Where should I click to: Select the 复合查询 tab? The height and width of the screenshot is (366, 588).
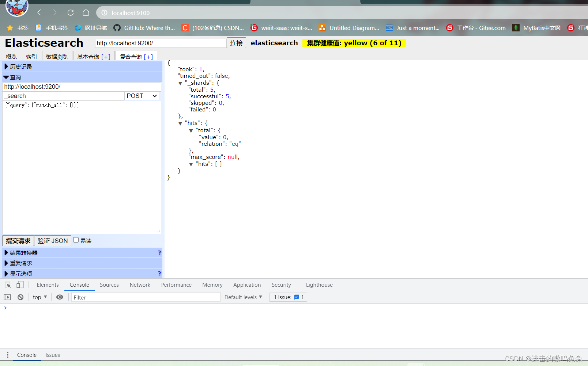(x=136, y=57)
